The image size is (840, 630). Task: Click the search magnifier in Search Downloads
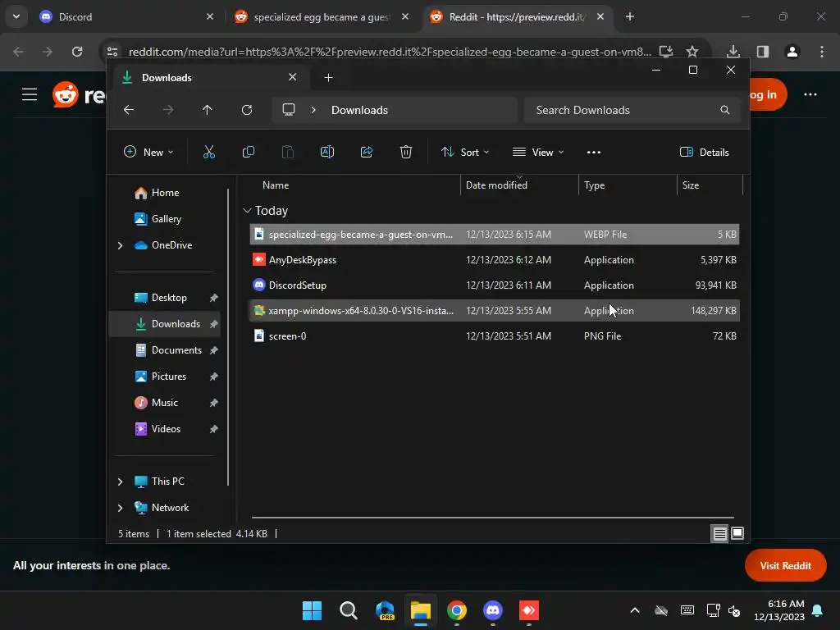pos(725,110)
